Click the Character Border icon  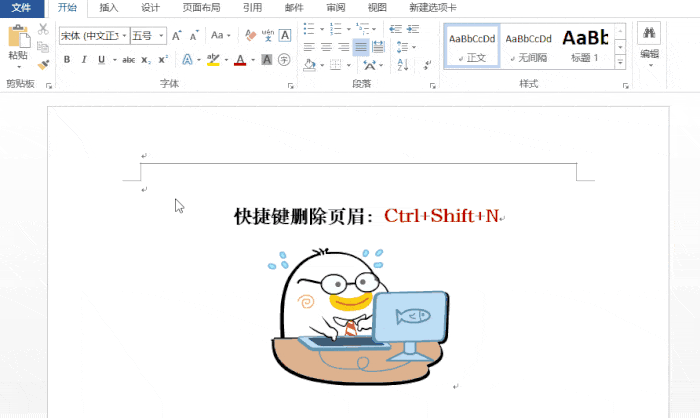(x=285, y=35)
